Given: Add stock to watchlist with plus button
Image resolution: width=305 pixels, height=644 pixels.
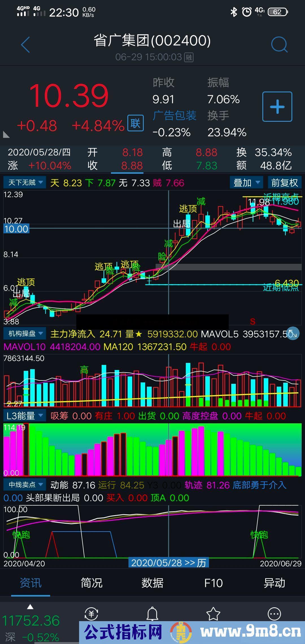Looking at the screenshot, I should (277, 107).
